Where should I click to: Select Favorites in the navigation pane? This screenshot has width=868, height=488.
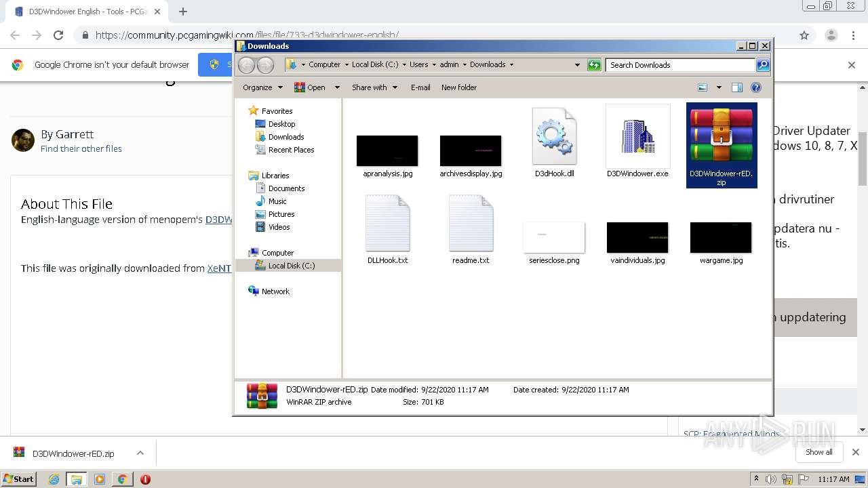277,111
